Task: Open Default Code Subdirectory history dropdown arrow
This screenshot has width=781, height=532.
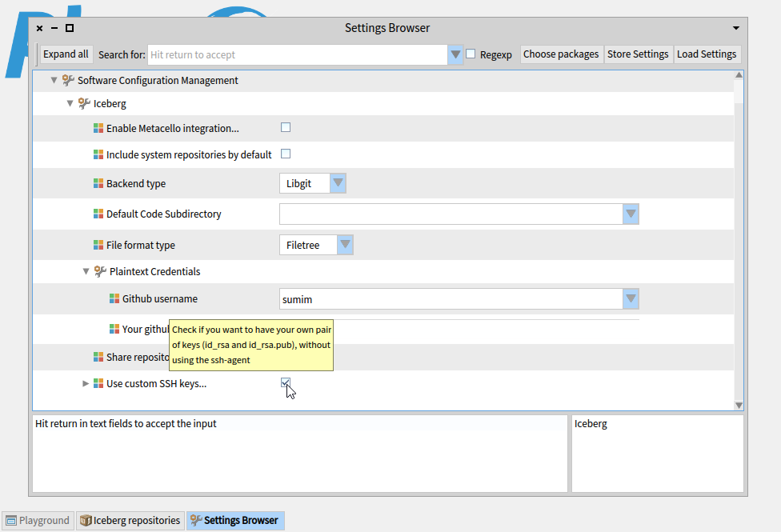Action: (631, 214)
